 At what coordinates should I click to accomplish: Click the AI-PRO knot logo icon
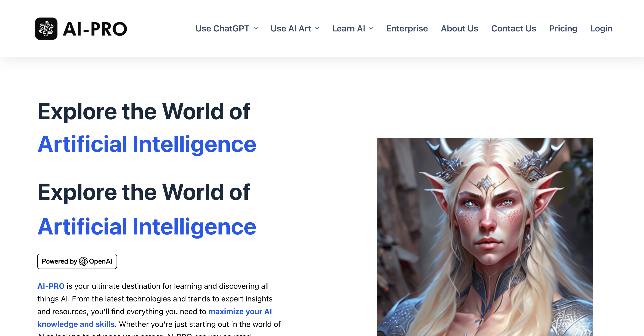[46, 29]
